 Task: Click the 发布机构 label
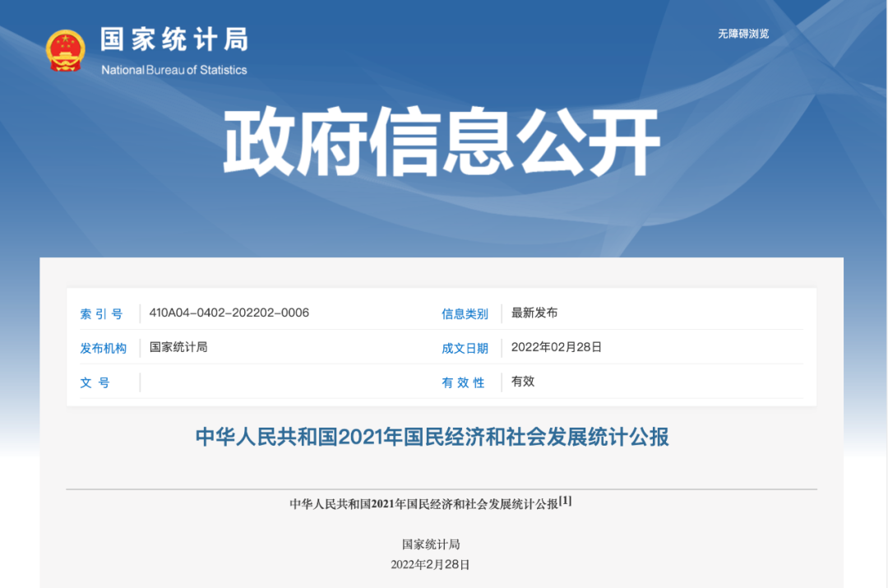tap(103, 349)
